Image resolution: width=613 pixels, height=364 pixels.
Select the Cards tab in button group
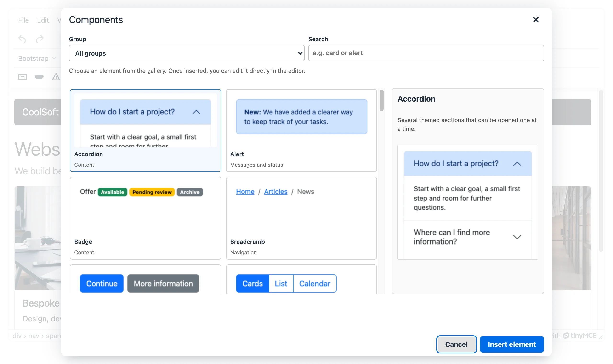[x=253, y=284]
